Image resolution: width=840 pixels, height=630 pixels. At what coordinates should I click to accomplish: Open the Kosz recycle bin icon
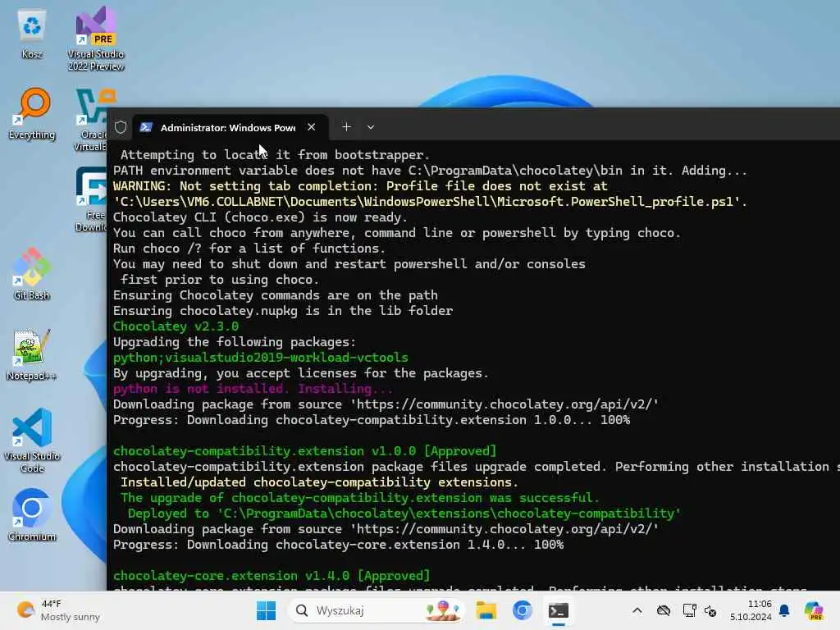click(32, 33)
